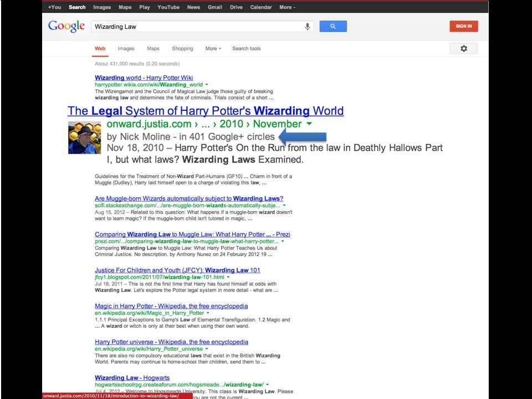Open Magic in Harry Potter Wikipedia result
The height and width of the screenshot is (399, 532).
171,306
